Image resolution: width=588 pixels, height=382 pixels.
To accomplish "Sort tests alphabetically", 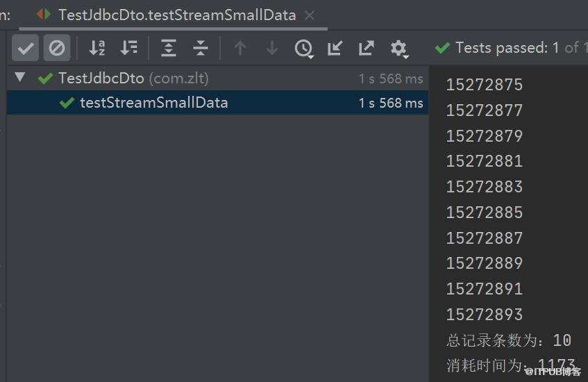I will (x=97, y=48).
